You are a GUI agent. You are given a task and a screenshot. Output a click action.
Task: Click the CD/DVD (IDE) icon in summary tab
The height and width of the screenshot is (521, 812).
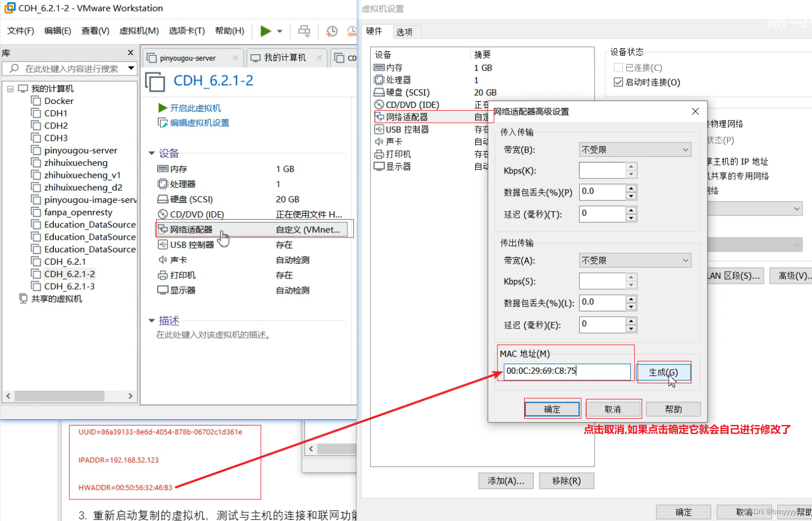click(162, 214)
